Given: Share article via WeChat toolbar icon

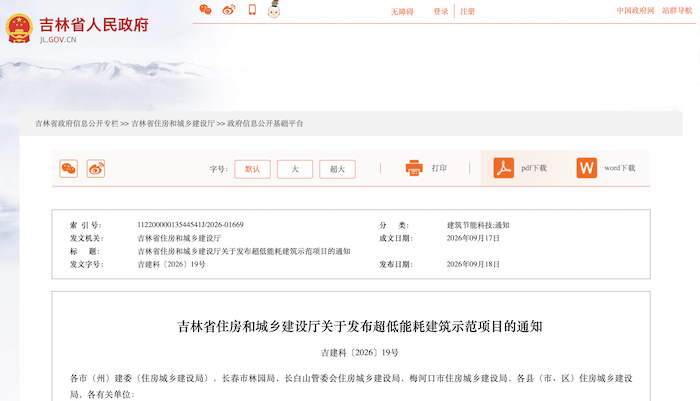Looking at the screenshot, I should tap(69, 169).
